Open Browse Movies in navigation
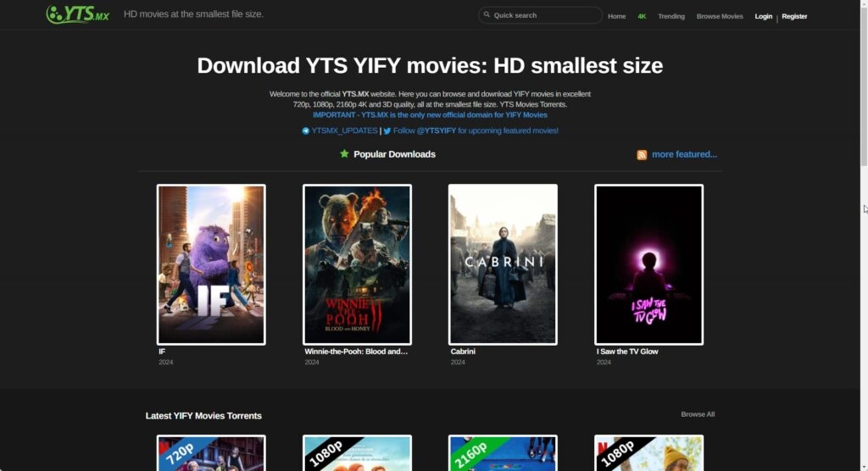 click(720, 16)
